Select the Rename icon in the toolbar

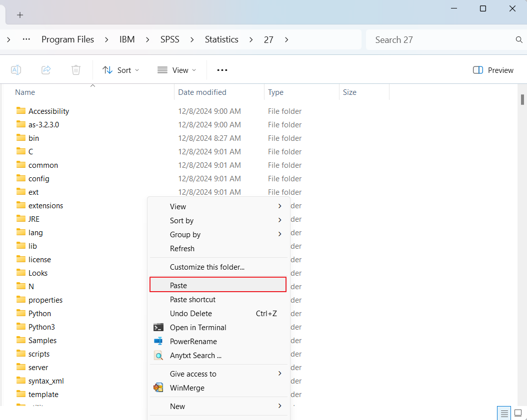pyautogui.click(x=15, y=70)
